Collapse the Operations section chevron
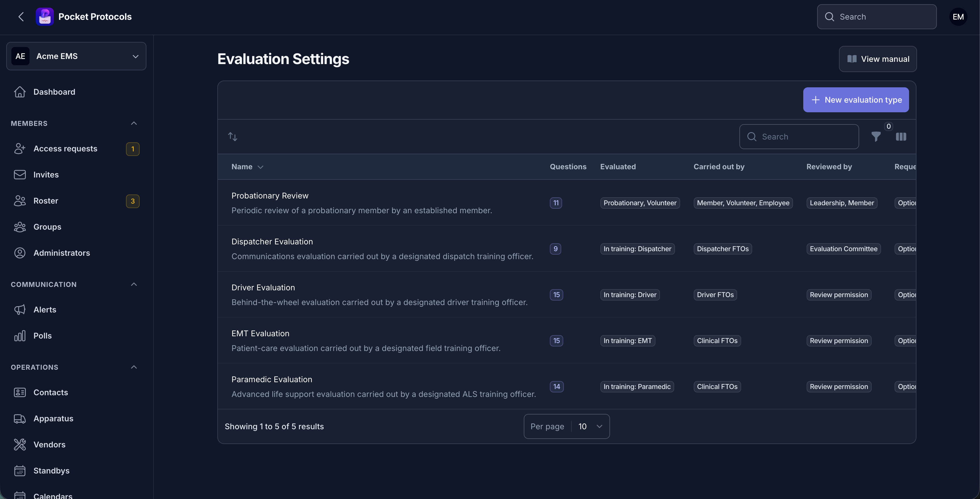This screenshot has height=499, width=980. [x=134, y=367]
